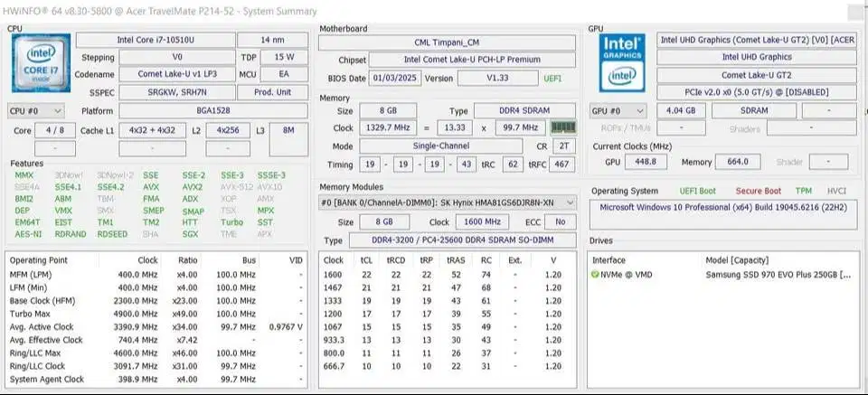Viewport: 868px width, 395px height.
Task: Click the Model [Capacity] column header
Action: tap(742, 259)
